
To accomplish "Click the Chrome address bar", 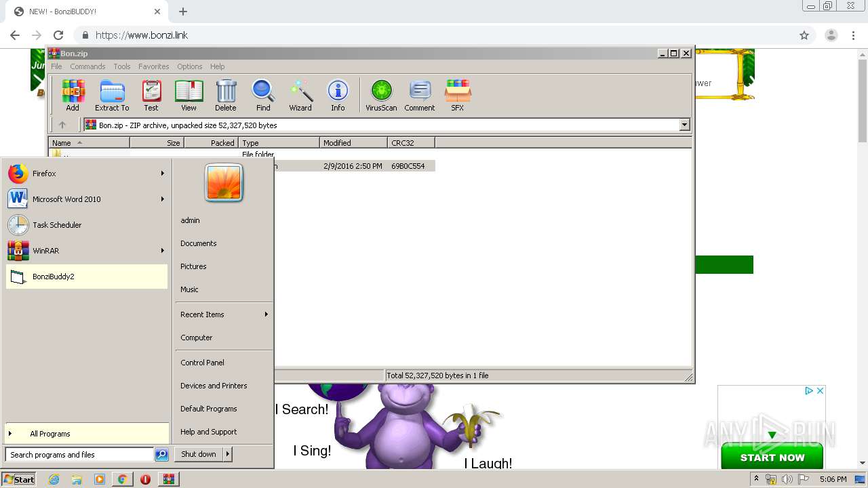I will pyautogui.click(x=434, y=35).
